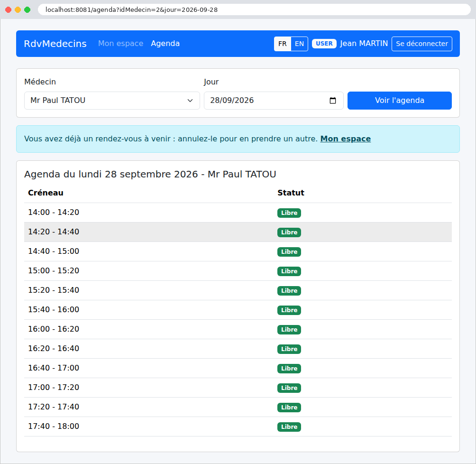Click the Libre badge for 15:20 - 15:40
Image resolution: width=476 pixels, height=464 pixels.
point(289,291)
